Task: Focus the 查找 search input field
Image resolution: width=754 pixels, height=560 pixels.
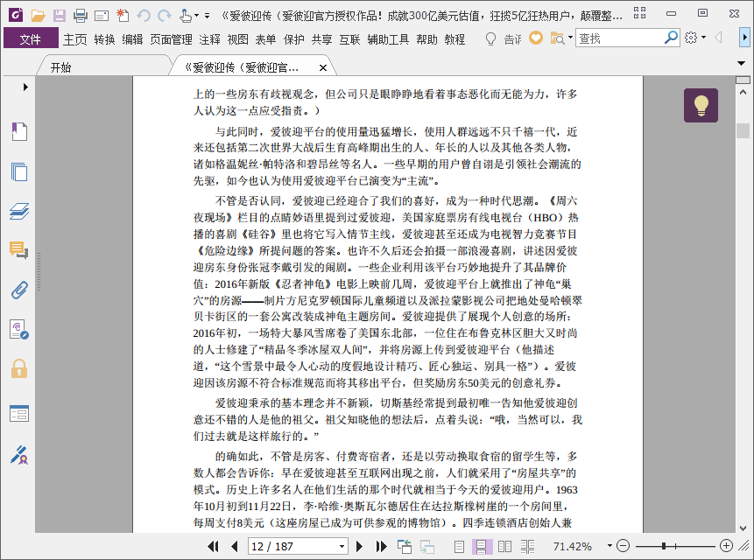Action: (x=619, y=38)
